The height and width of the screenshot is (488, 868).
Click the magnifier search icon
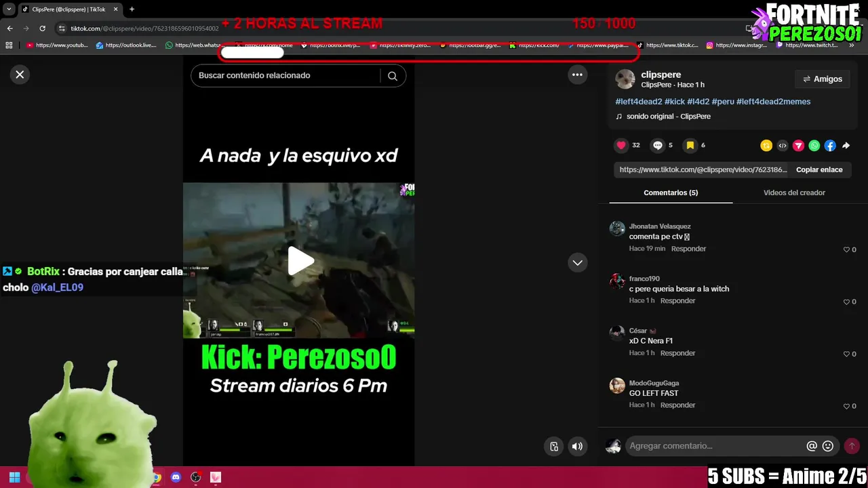coord(393,76)
